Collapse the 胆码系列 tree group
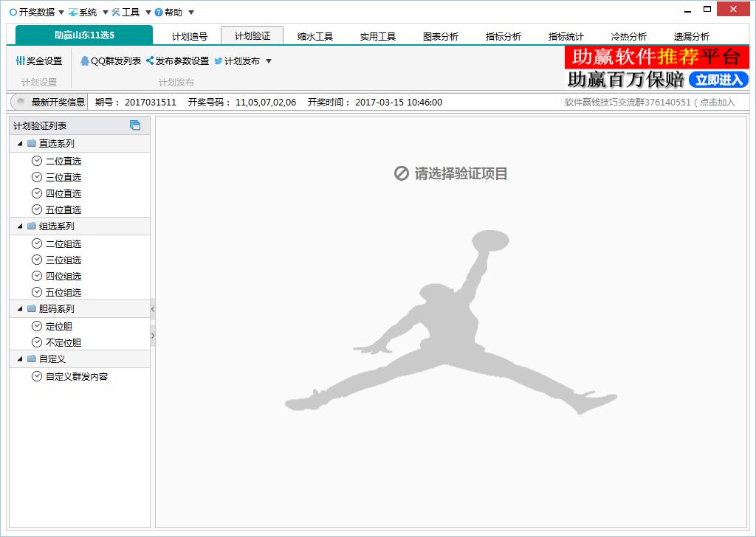The width and height of the screenshot is (756, 537). coord(20,309)
